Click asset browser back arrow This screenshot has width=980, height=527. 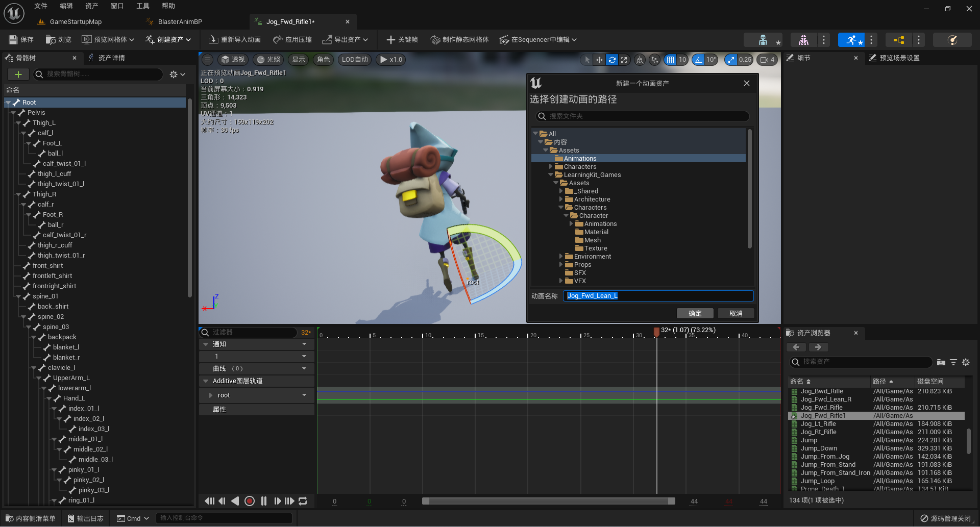tap(796, 347)
